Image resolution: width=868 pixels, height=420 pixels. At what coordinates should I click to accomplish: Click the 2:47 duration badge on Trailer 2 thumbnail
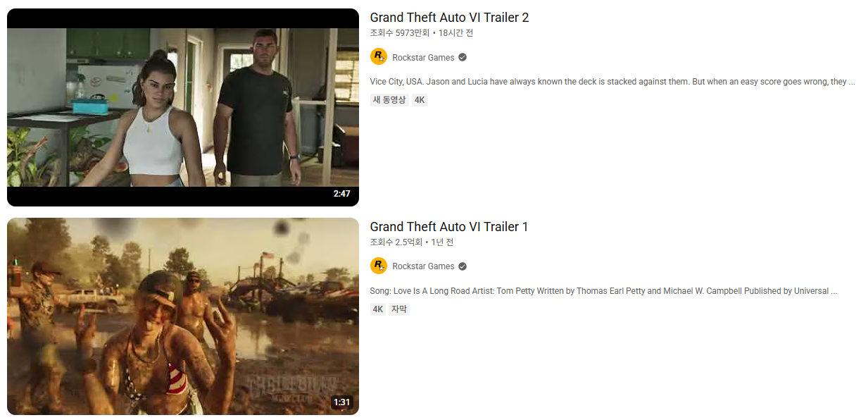(x=342, y=194)
